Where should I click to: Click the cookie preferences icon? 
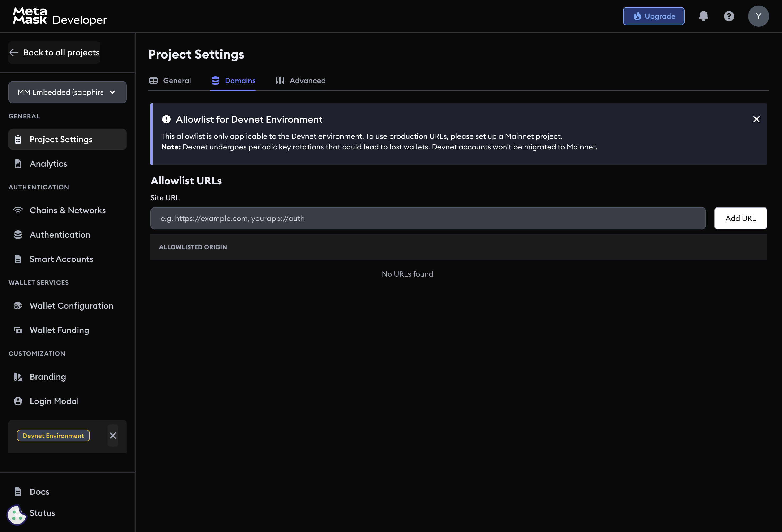16,515
